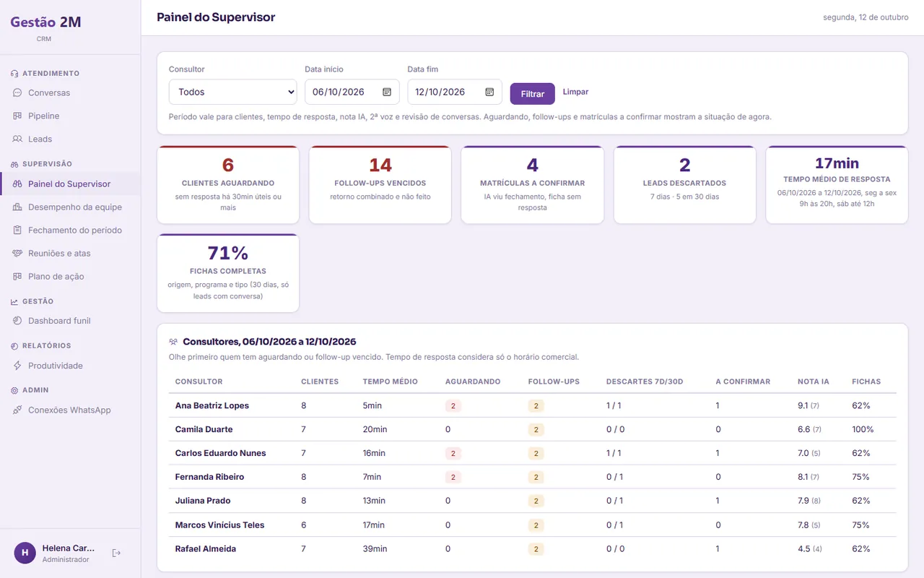Click the Reuniões e atas handshake icon

pos(17,253)
